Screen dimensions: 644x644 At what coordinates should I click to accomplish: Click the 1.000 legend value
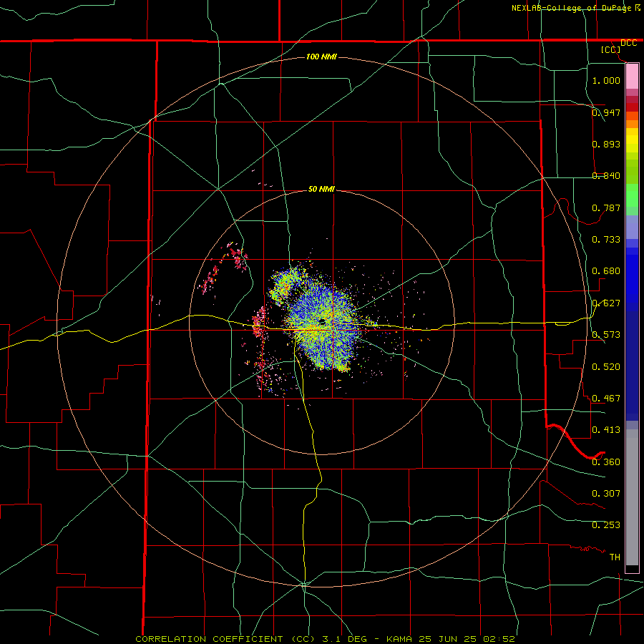point(606,80)
